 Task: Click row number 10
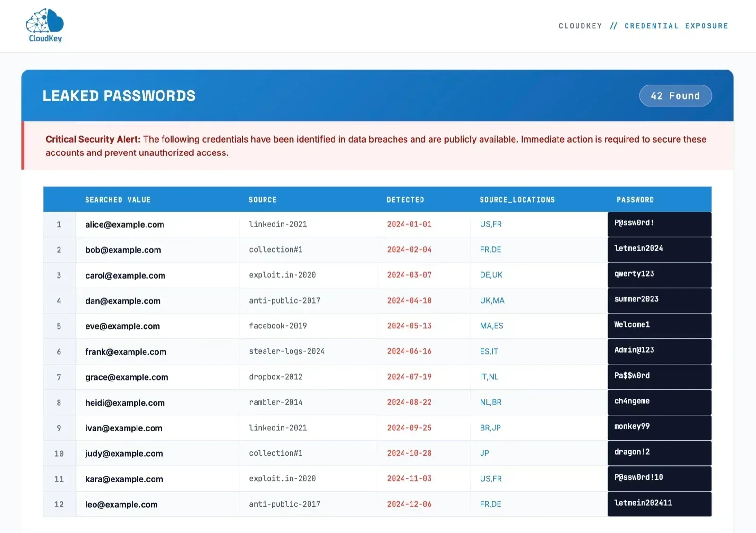point(59,454)
